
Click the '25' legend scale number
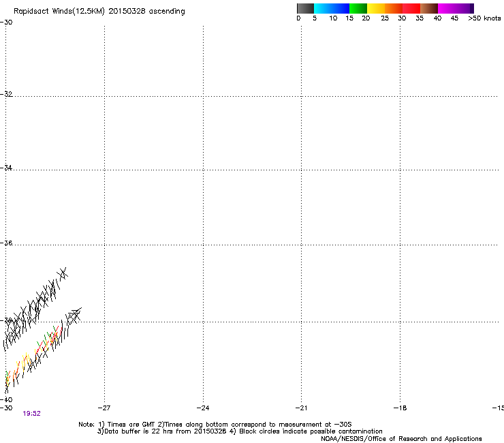click(x=385, y=18)
